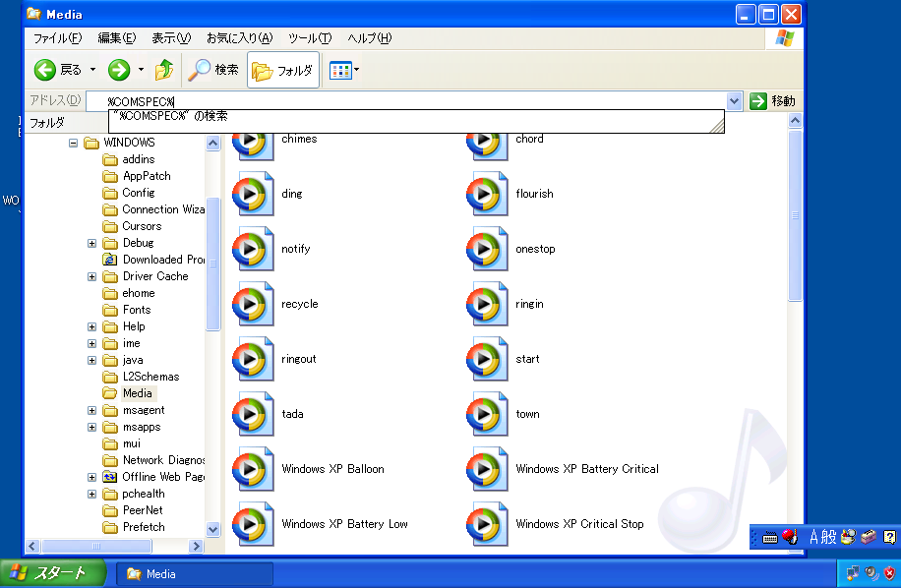Click folder tree horizontal scroll right arrow

coord(196,546)
